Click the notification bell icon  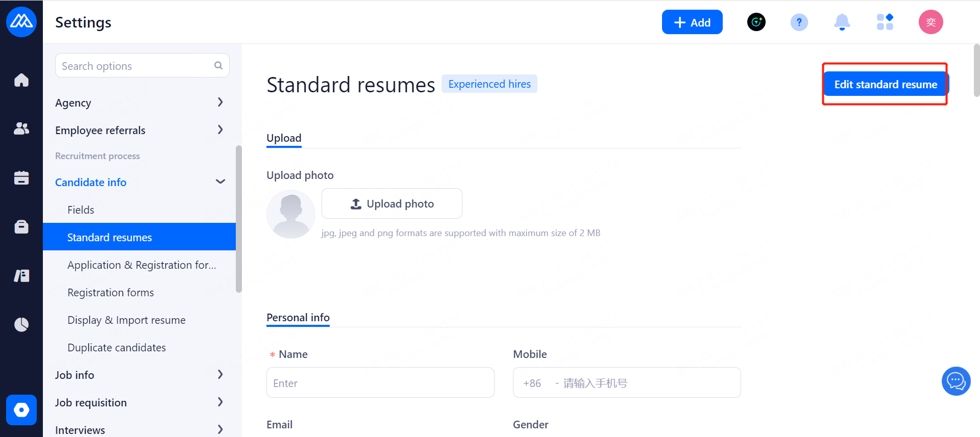842,22
